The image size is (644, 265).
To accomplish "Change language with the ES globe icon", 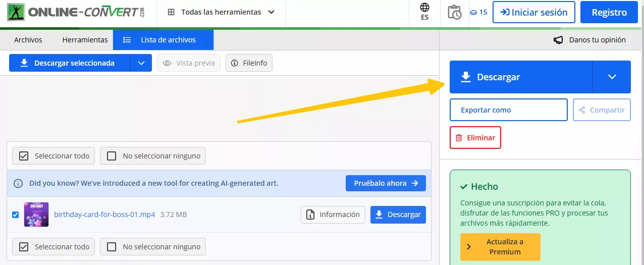I will 424,12.
